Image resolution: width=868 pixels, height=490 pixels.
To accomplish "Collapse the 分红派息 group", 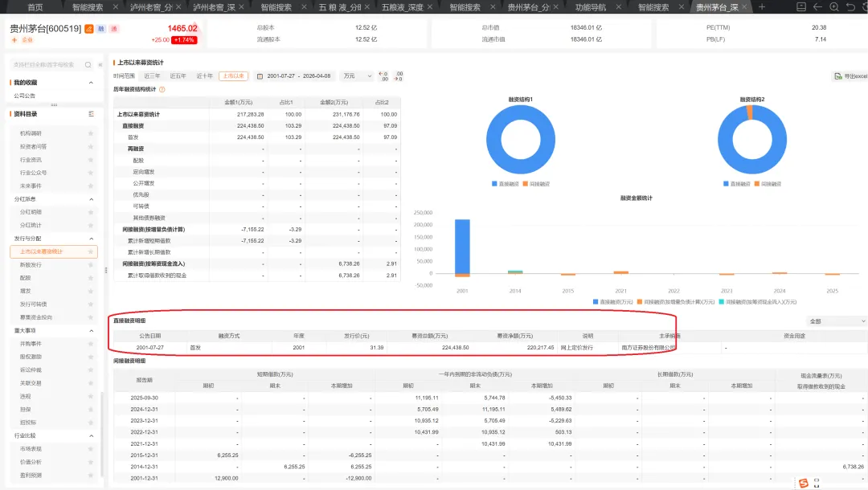I will (92, 199).
